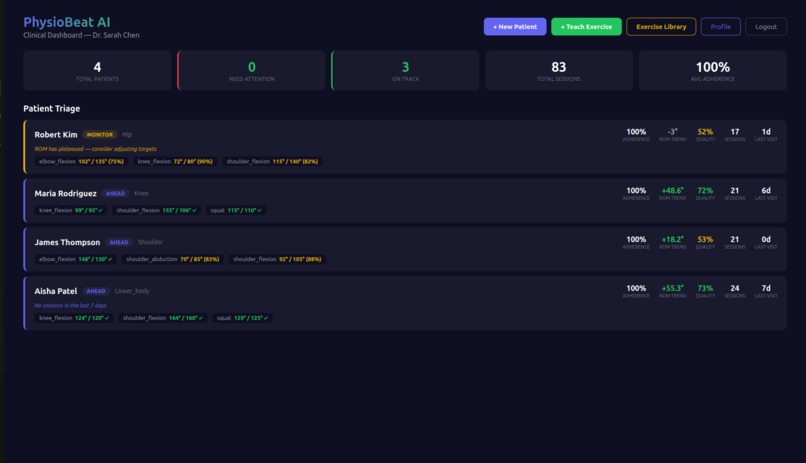The width and height of the screenshot is (806, 463).
Task: Open the + Teach Exercise button
Action: pos(586,27)
